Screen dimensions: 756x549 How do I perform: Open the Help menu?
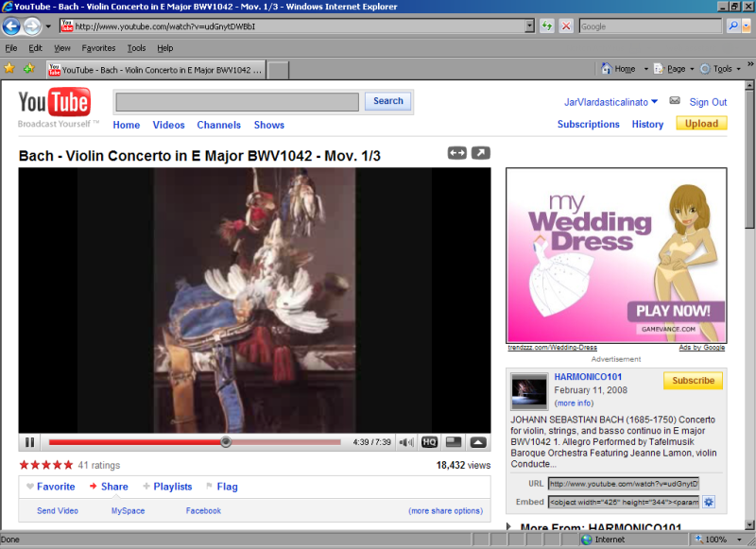coord(164,48)
